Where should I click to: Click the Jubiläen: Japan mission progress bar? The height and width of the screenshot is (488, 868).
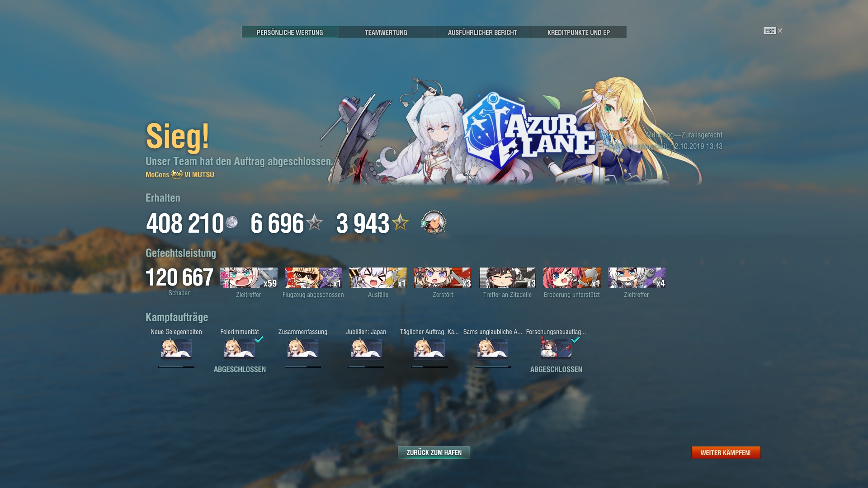pyautogui.click(x=366, y=367)
